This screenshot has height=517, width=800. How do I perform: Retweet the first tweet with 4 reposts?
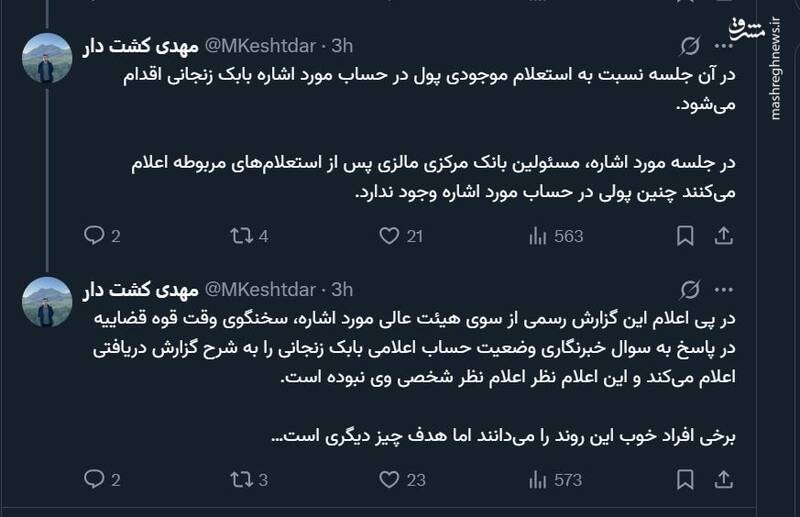[240, 236]
